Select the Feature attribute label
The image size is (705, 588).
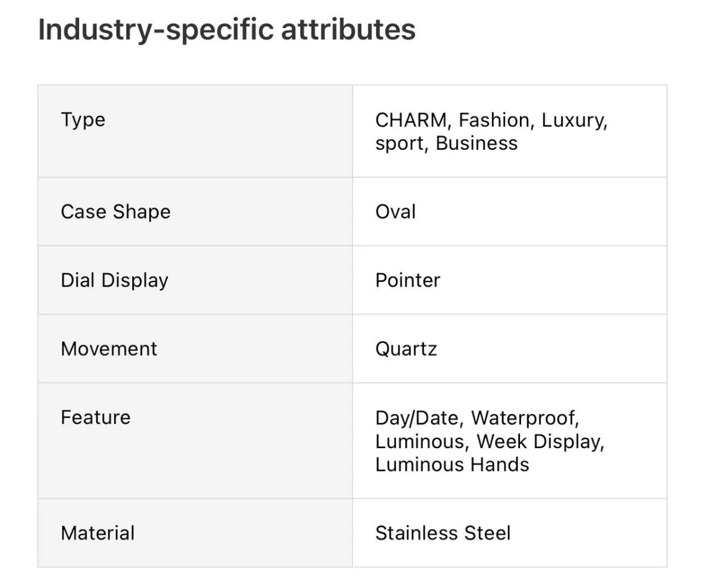96,418
